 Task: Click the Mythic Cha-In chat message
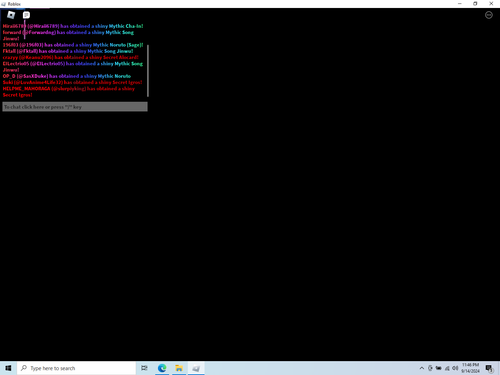pyautogui.click(x=73, y=26)
